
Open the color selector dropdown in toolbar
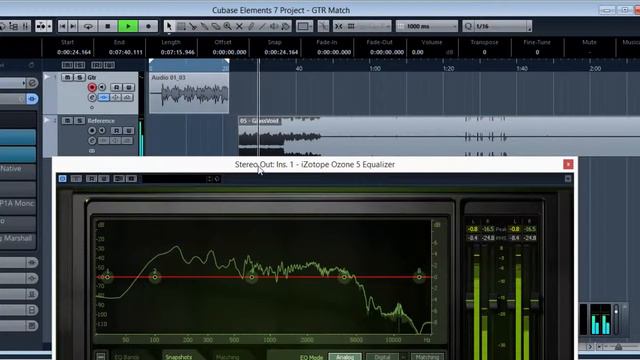(x=304, y=27)
